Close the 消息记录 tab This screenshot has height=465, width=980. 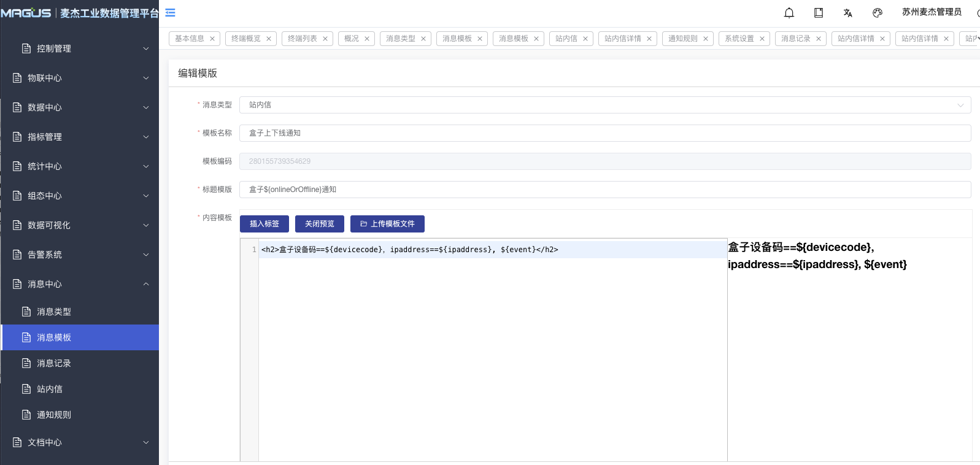click(x=819, y=39)
